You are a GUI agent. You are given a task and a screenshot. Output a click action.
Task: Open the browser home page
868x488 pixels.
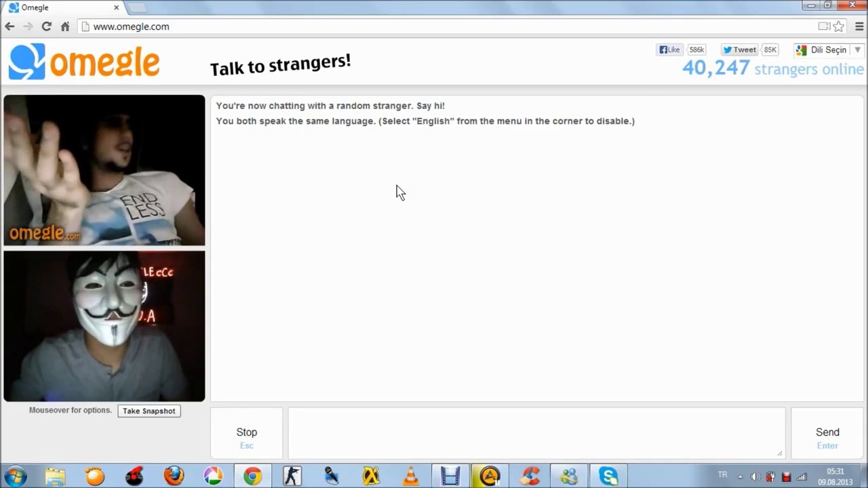pyautogui.click(x=65, y=26)
